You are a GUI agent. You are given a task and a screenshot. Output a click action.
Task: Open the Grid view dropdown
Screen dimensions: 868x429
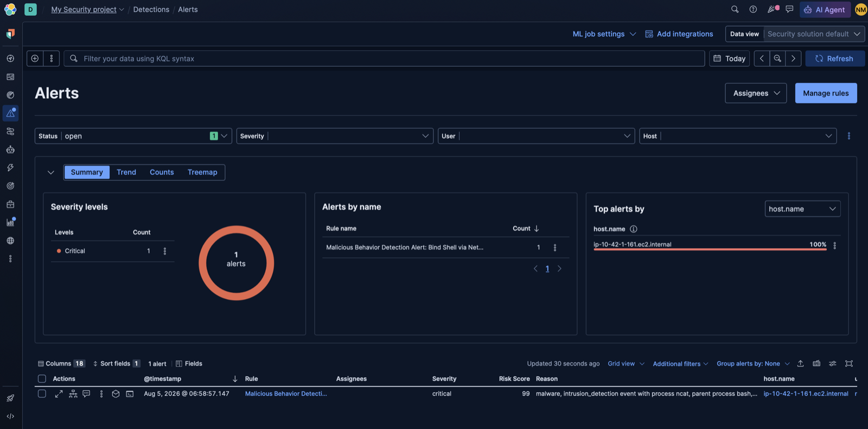(x=626, y=364)
